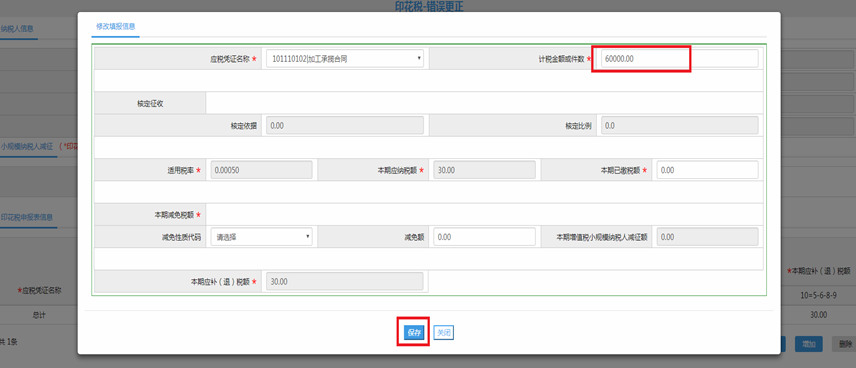This screenshot has width=856, height=368.
Task: Click the 本期减免税额 label
Action: [x=174, y=215]
